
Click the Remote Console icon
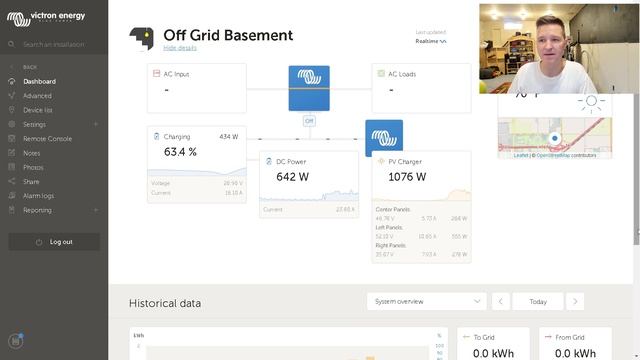point(11,138)
